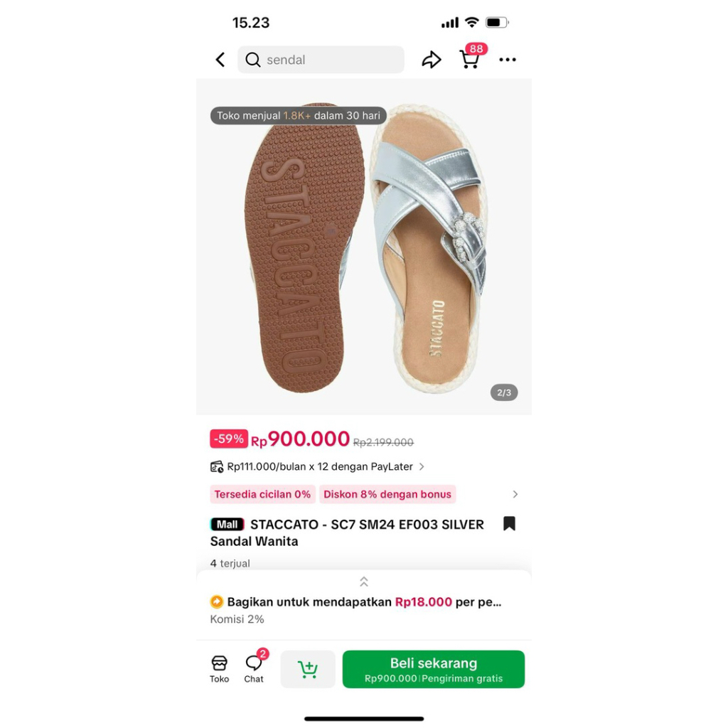Open the Toko store icon
The width and height of the screenshot is (728, 728).
point(219,667)
